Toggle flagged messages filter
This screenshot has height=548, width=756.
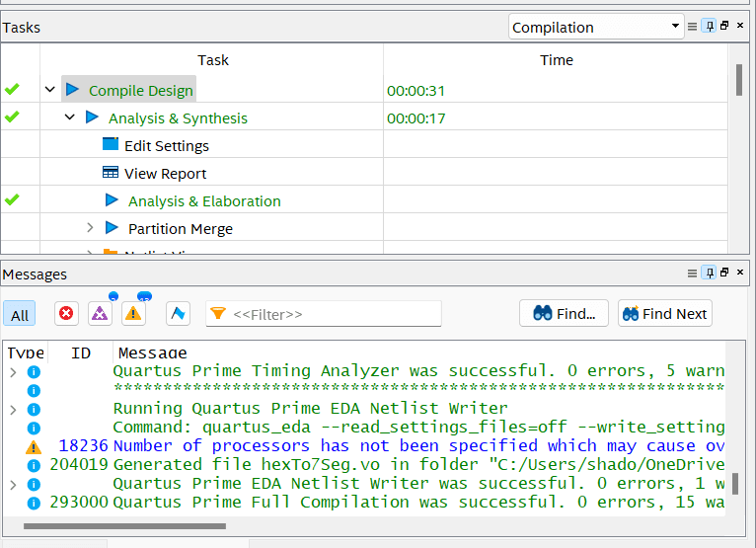tap(178, 314)
